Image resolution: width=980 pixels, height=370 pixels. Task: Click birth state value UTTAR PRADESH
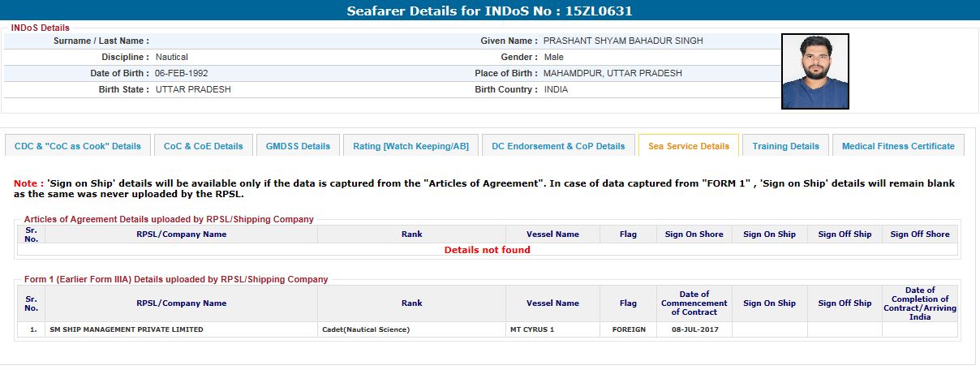coord(193,89)
